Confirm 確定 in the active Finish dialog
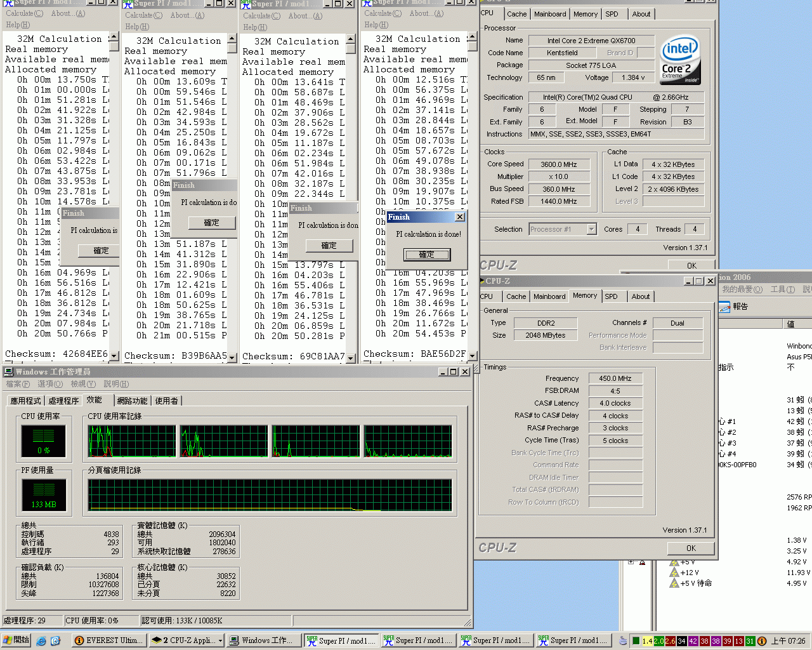Viewport: 812px width, 650px height. 427,255
